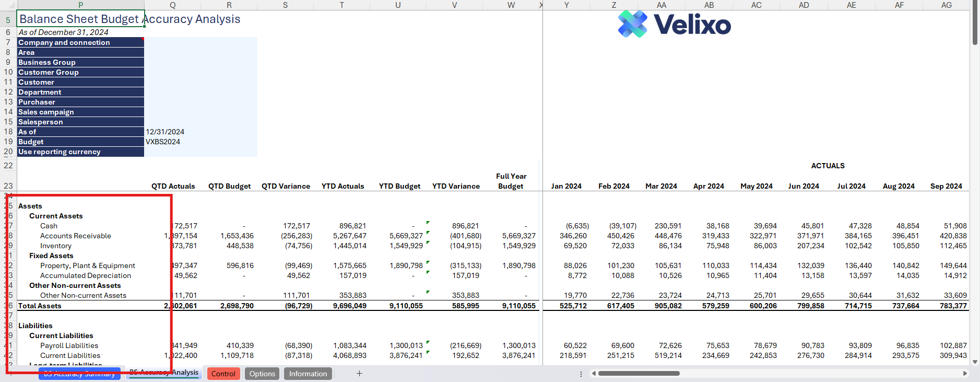
Task: Select the As of date cell 12/31/2024
Action: [165, 132]
